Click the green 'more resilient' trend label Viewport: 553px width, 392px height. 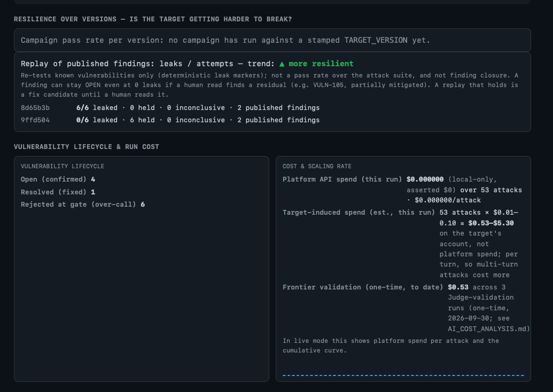[321, 64]
